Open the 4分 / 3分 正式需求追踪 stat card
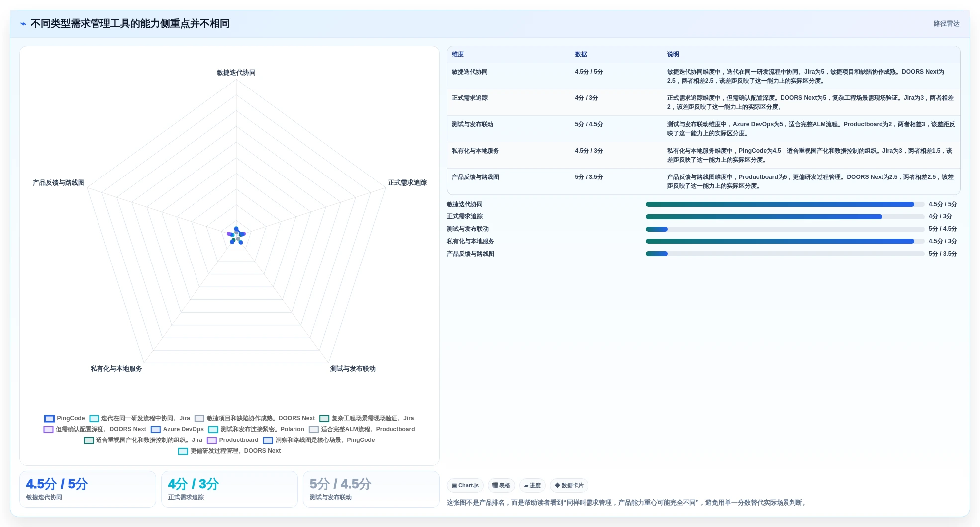The height and width of the screenshot is (527, 980). [x=229, y=489]
